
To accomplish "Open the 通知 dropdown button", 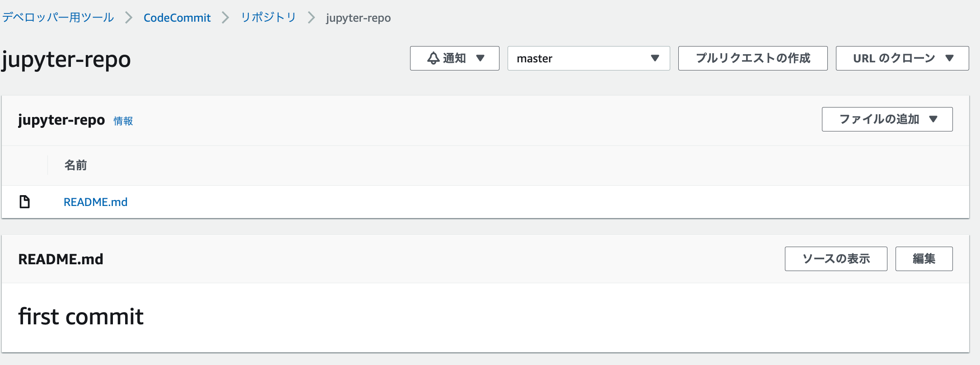I will click(454, 58).
